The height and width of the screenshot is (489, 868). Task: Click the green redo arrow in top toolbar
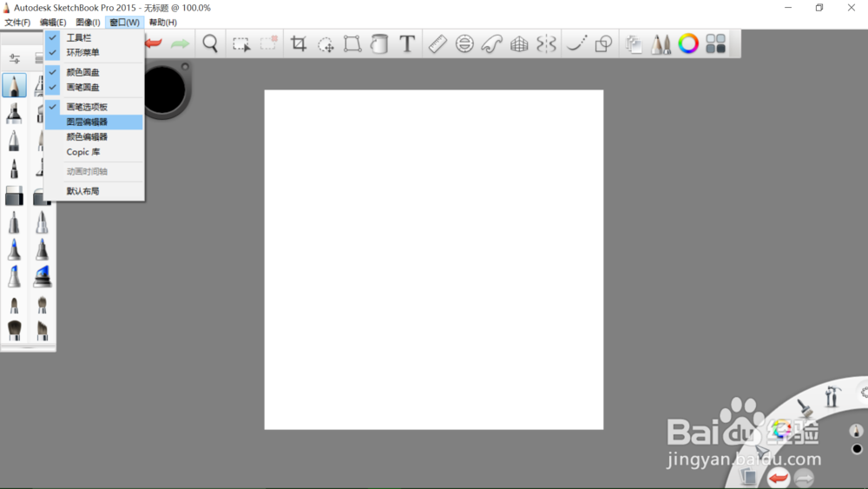[180, 43]
